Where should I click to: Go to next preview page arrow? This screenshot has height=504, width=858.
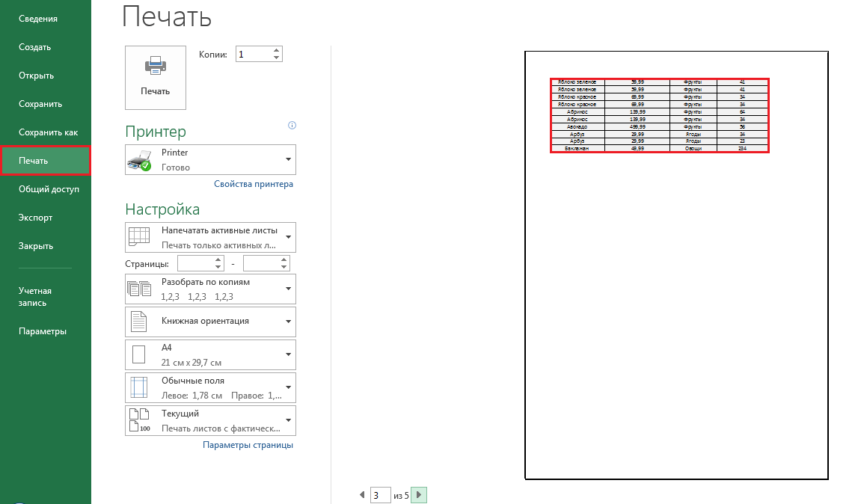coord(419,495)
